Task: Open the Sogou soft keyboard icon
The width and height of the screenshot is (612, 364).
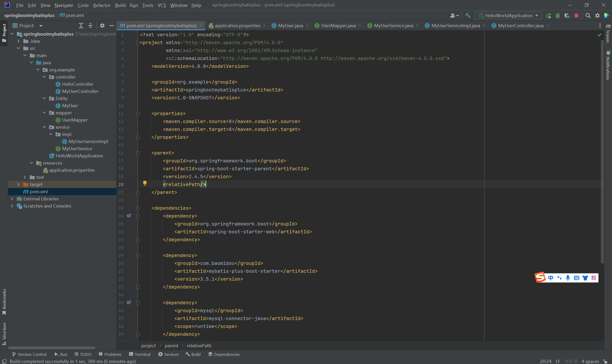Action: coord(577,278)
